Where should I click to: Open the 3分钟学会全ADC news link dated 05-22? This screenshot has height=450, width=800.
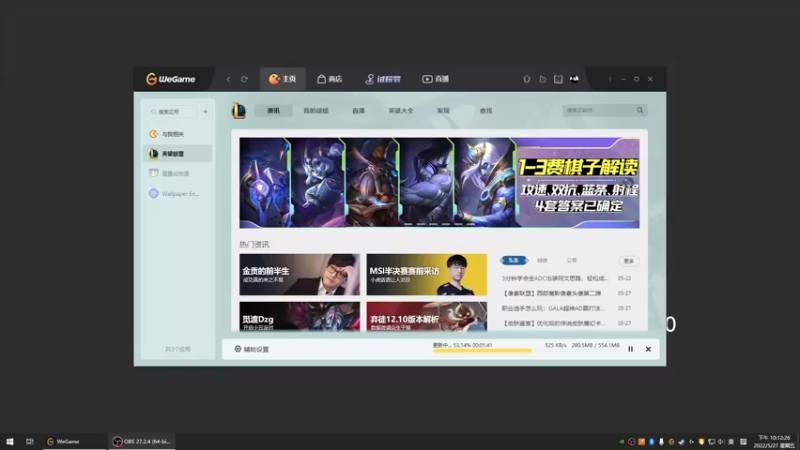click(555, 279)
